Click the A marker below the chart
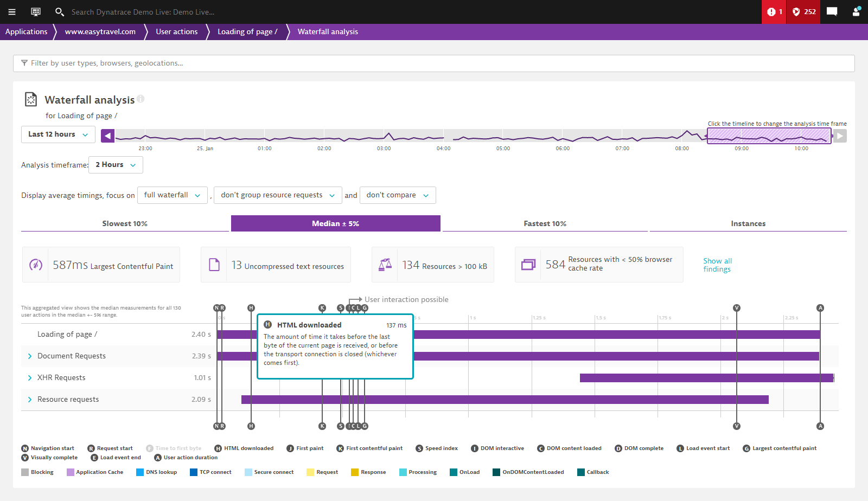 click(820, 426)
